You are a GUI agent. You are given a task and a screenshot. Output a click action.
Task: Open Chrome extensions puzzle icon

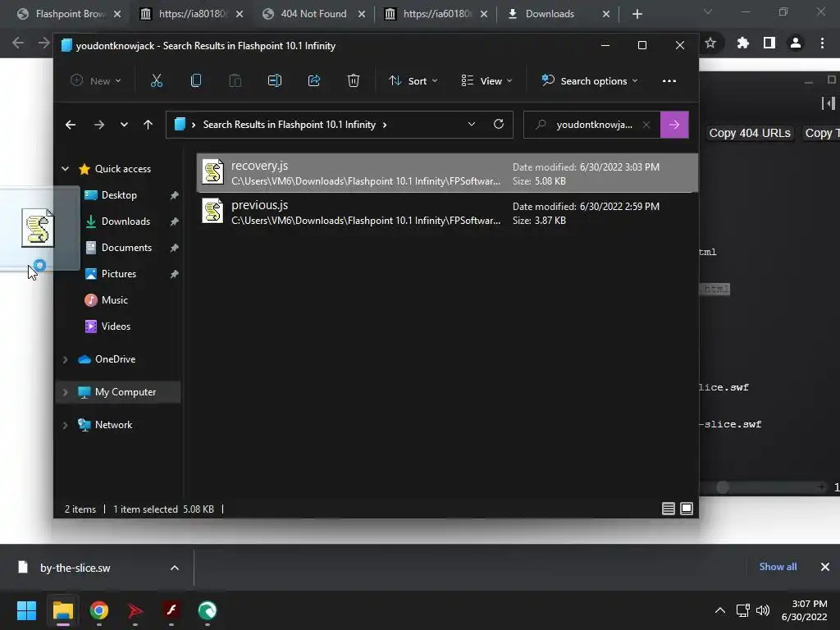[x=743, y=43]
